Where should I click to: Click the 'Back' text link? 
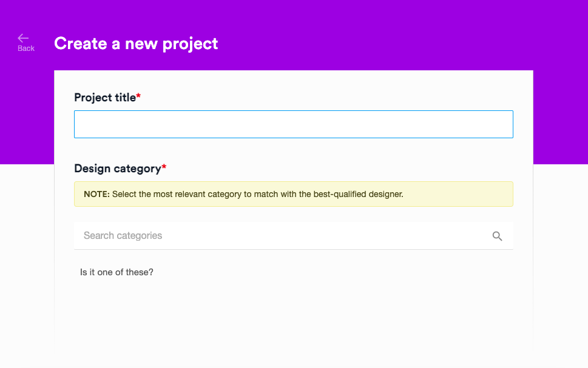(26, 49)
